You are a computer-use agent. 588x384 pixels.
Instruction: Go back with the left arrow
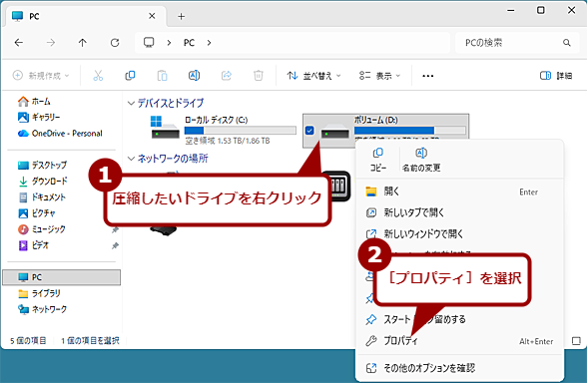tap(19, 43)
